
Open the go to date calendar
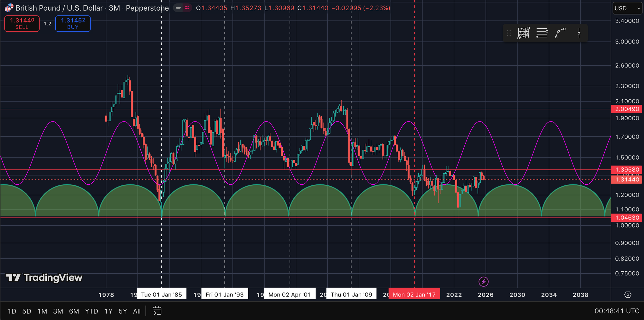157,311
